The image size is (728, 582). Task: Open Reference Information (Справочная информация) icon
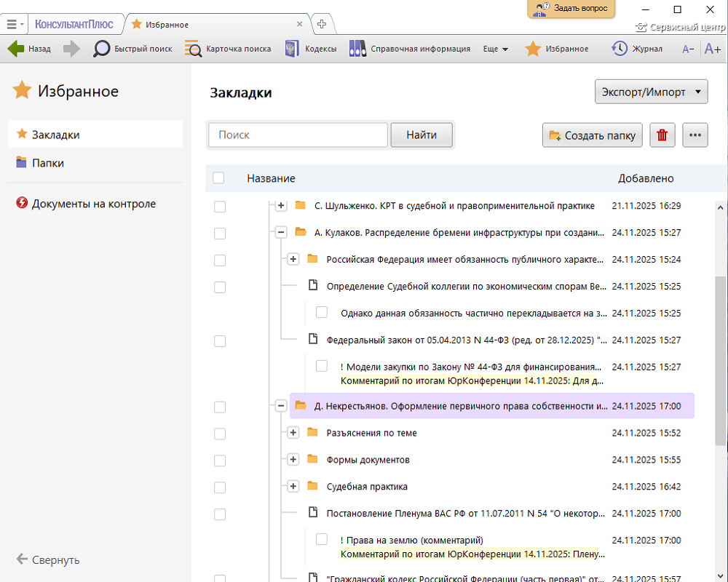357,49
